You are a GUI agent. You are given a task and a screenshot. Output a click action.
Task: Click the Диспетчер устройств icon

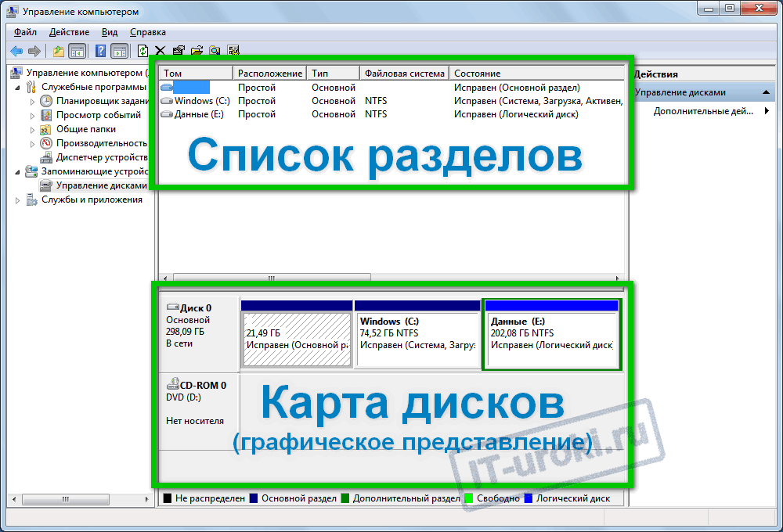pos(46,158)
